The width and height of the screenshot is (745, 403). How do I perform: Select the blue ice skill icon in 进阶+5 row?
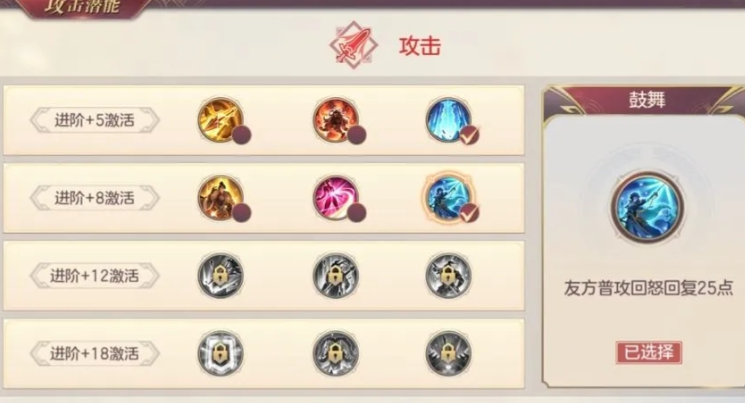click(449, 120)
